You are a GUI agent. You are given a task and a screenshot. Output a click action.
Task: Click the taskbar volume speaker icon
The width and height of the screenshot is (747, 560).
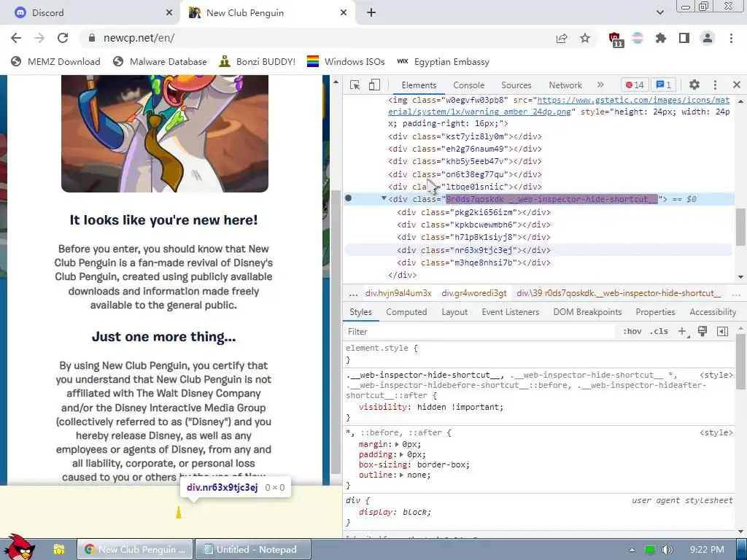click(667, 550)
